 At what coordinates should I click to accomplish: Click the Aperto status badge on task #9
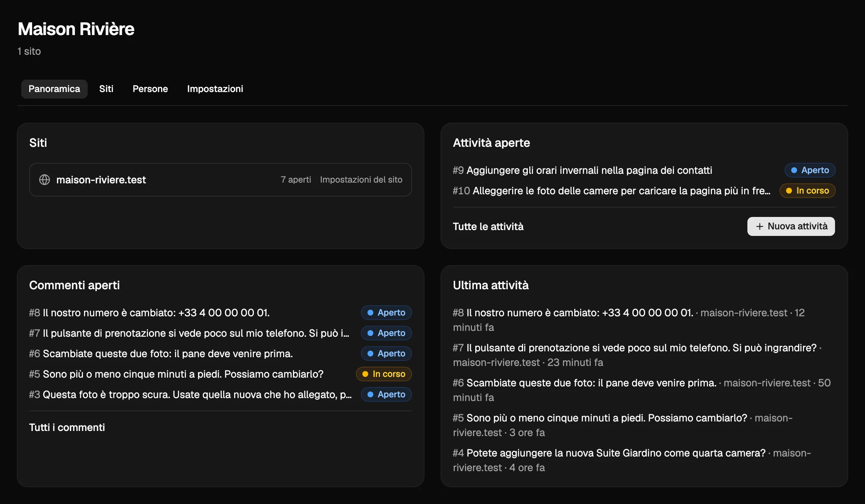pos(810,170)
